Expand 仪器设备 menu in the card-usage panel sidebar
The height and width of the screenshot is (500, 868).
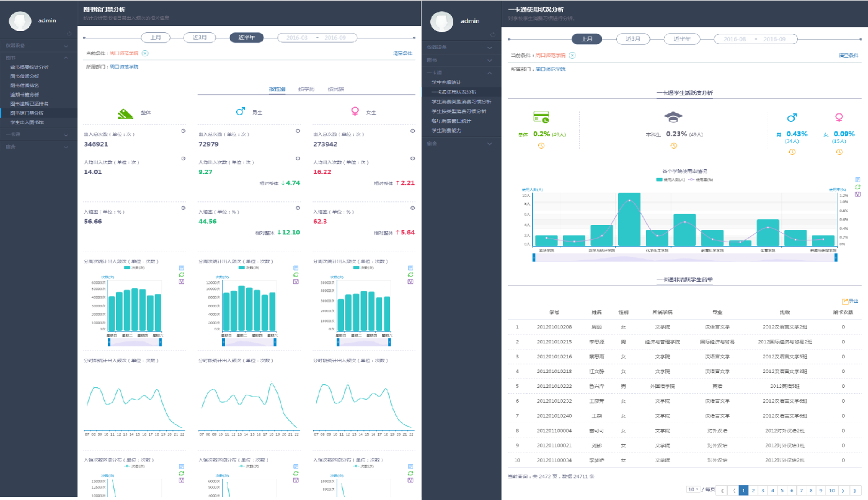(x=461, y=47)
